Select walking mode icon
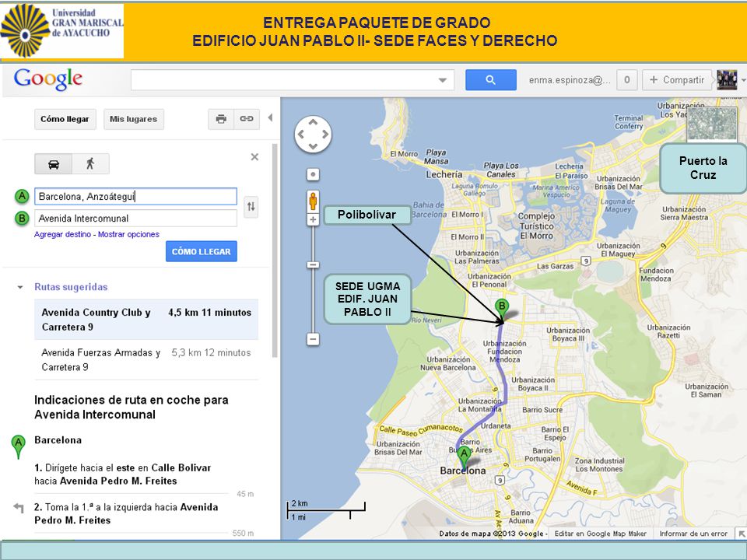The width and height of the screenshot is (747, 560). click(90, 164)
